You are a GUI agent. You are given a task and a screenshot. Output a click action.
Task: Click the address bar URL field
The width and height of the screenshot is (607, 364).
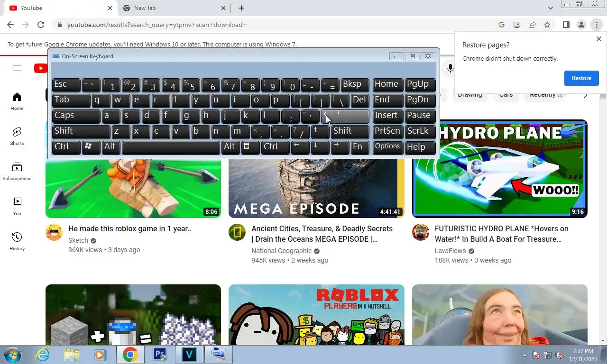pos(275,25)
